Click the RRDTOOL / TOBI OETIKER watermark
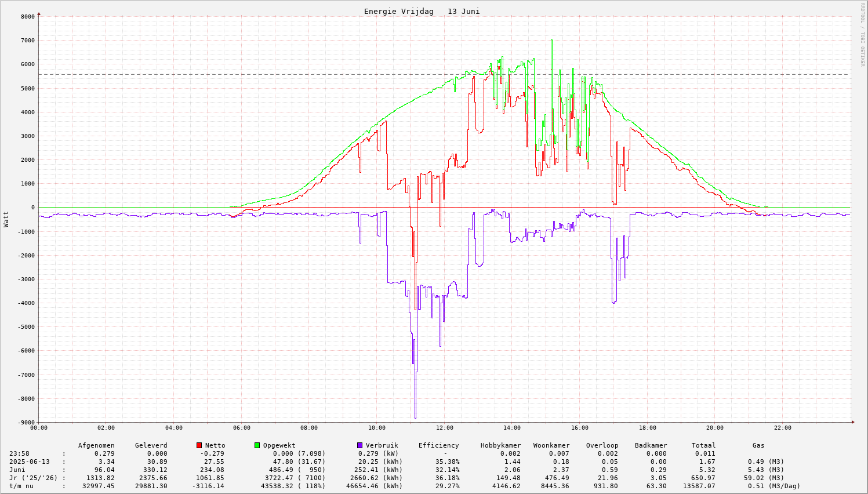The height and width of the screenshot is (494, 868). pos(862,34)
